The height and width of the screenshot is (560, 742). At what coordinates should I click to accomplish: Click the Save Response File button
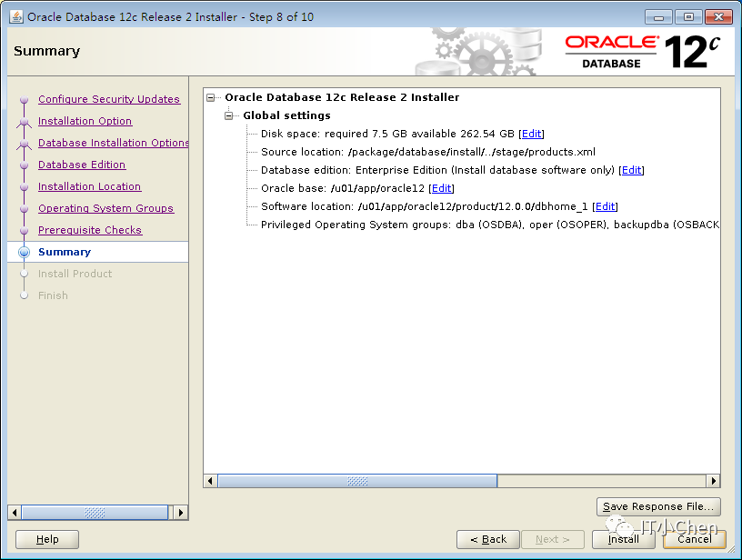click(658, 506)
